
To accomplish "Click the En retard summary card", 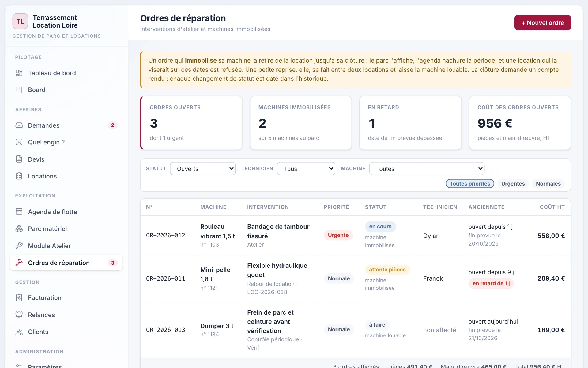I will tap(410, 123).
